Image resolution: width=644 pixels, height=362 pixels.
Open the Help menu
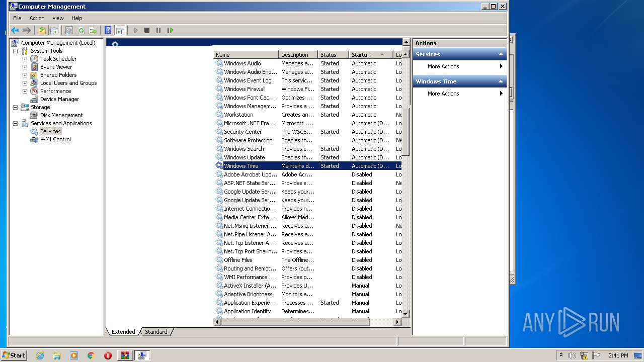coord(76,18)
